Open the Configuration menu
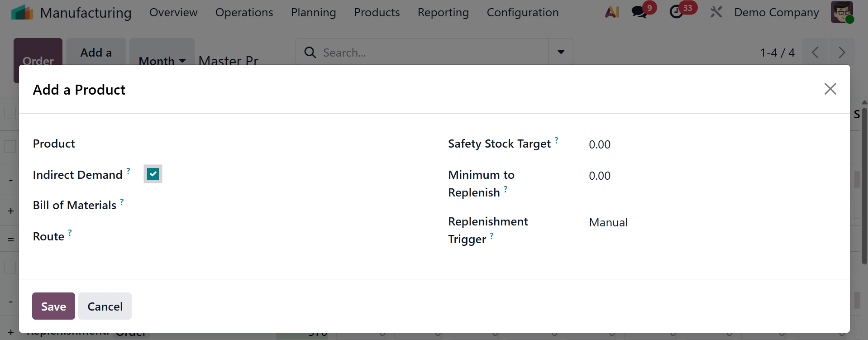 point(523,12)
